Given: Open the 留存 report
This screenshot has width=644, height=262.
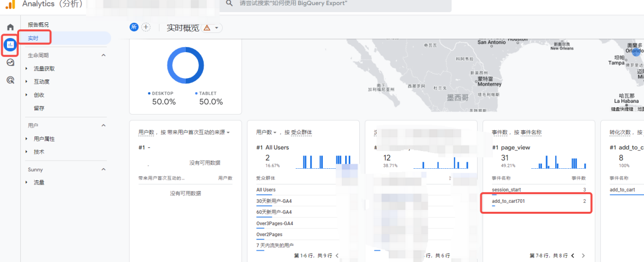Looking at the screenshot, I should [x=39, y=108].
